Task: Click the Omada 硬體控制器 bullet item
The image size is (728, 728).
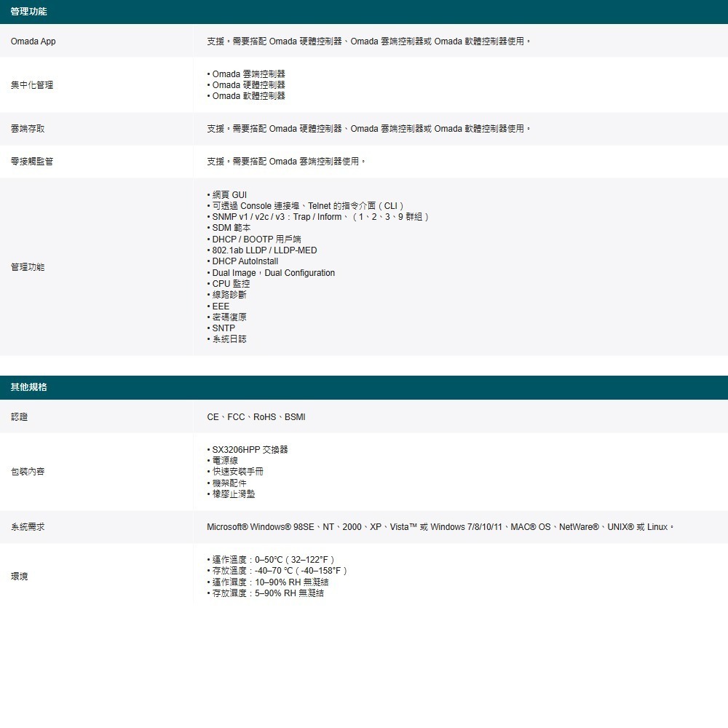Action: (246, 85)
